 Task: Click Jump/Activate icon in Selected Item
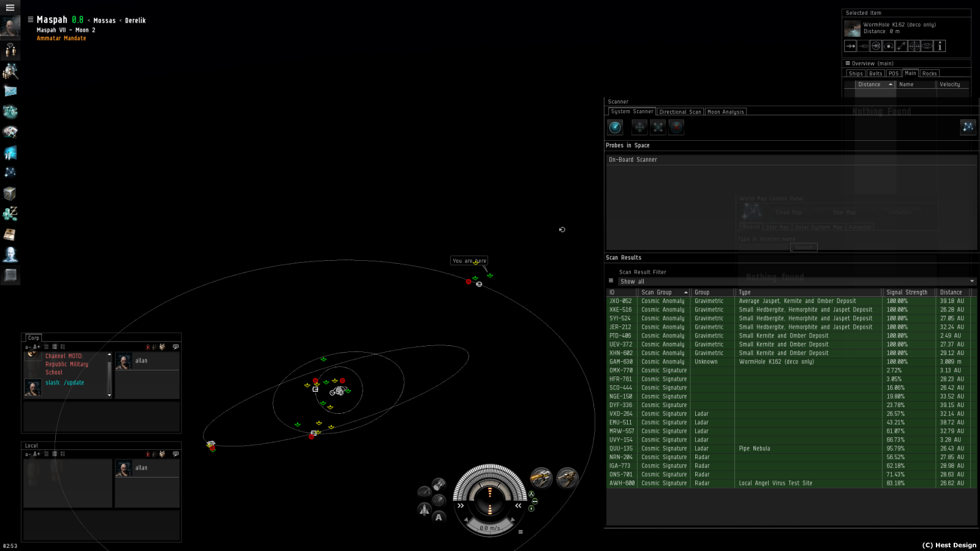point(876,46)
